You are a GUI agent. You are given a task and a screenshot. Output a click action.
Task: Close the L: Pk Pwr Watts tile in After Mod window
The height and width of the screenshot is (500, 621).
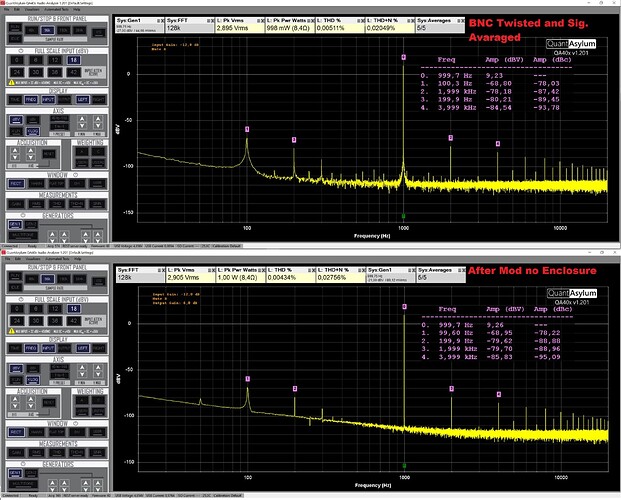click(x=263, y=270)
